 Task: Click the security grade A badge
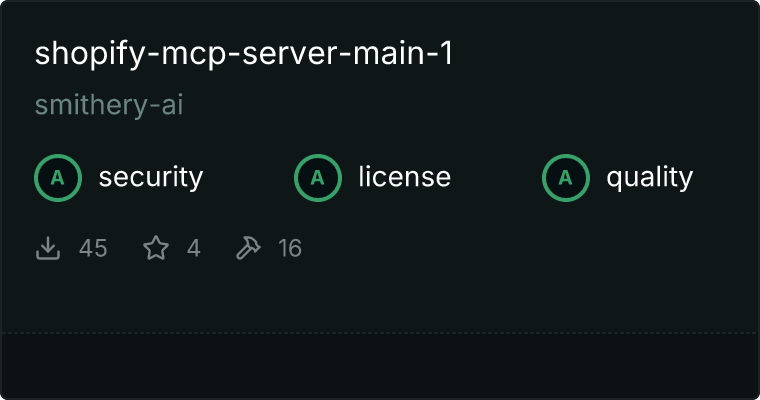[58, 178]
